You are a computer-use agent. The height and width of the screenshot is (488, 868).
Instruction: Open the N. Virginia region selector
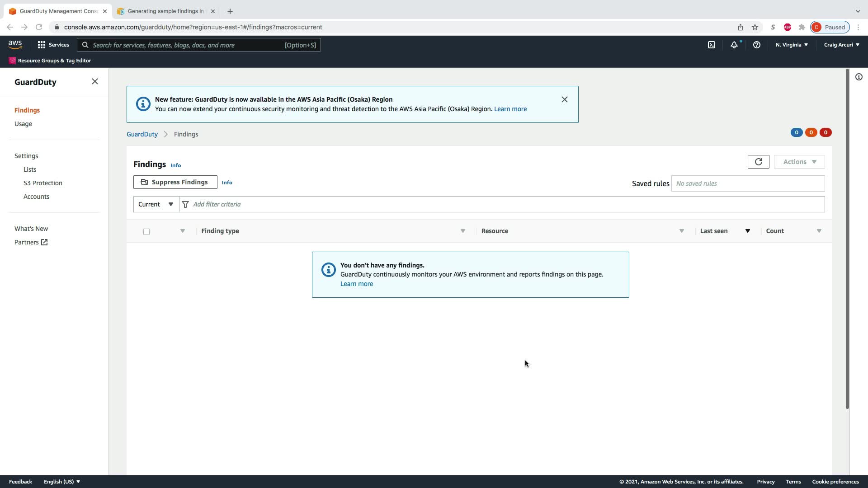791,45
